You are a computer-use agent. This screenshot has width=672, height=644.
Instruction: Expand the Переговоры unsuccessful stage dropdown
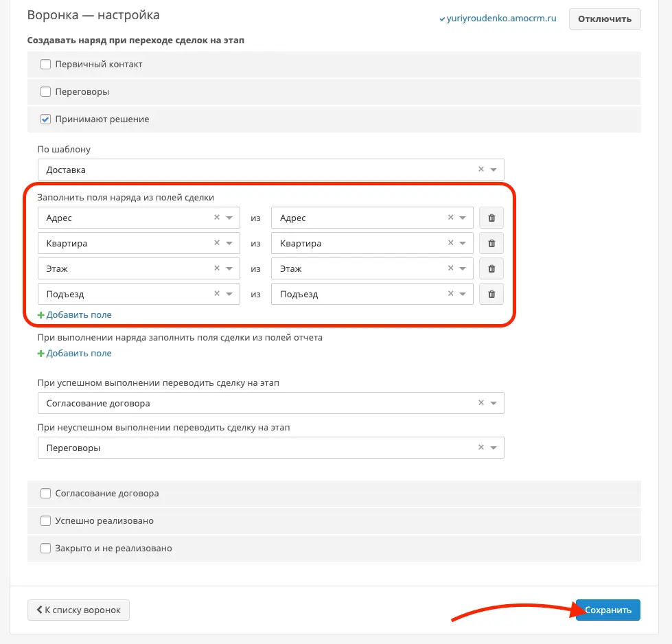(x=271, y=448)
